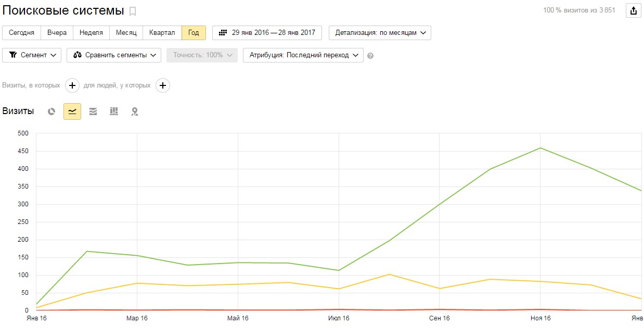
Task: Open the date range 29 янв 2016 picker
Action: [x=267, y=33]
